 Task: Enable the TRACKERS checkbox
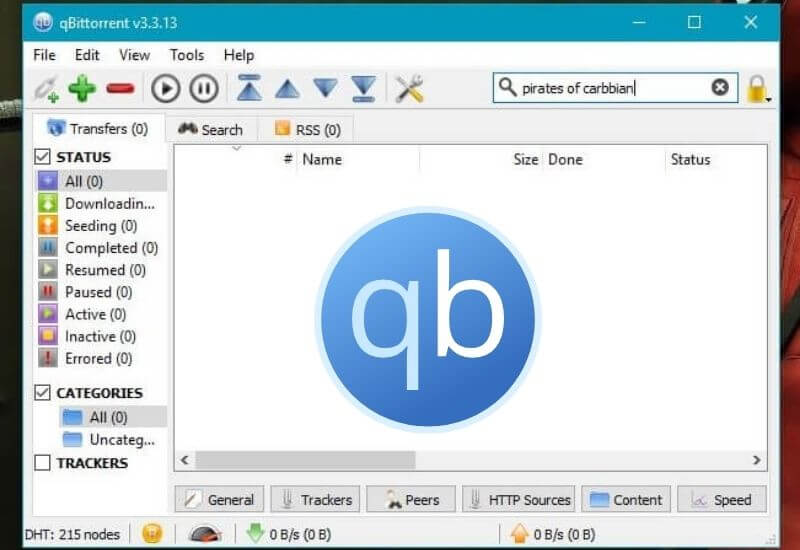coord(43,463)
